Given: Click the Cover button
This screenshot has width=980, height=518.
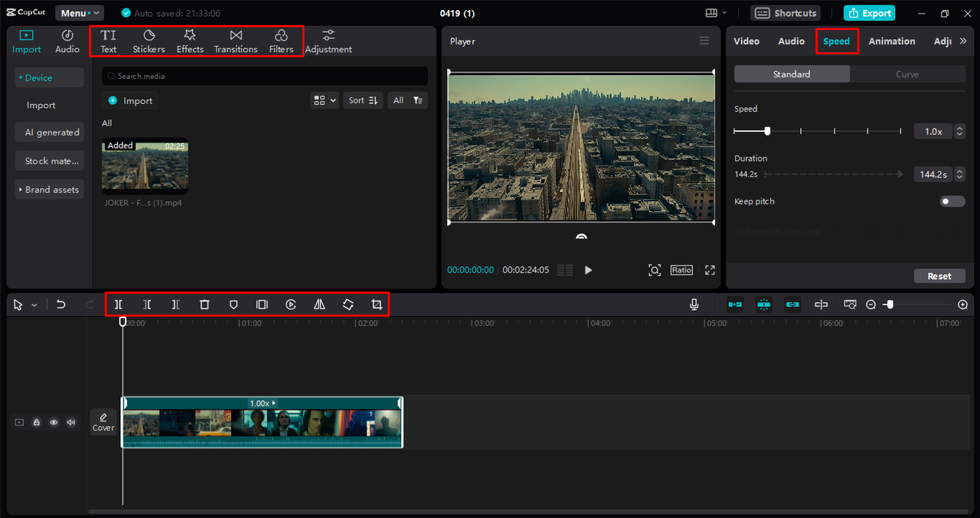Looking at the screenshot, I should tap(103, 422).
